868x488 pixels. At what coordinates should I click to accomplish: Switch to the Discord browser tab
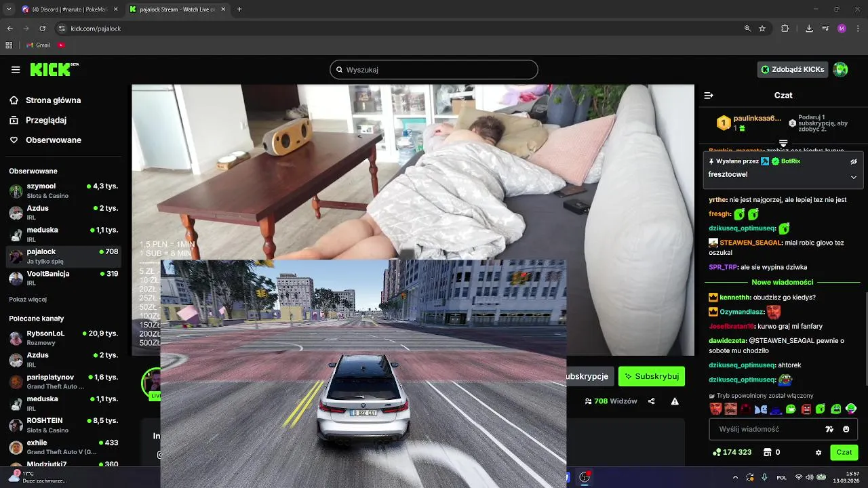click(x=69, y=9)
